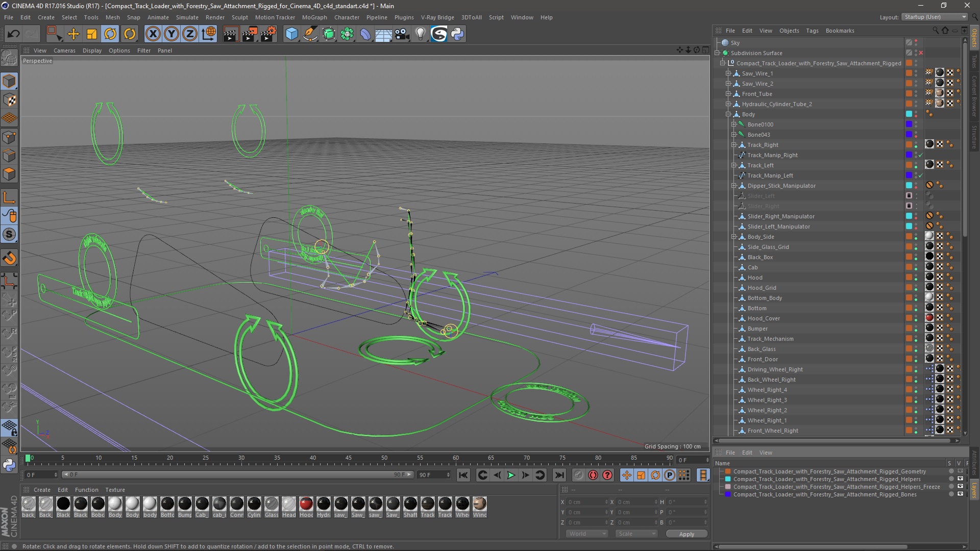
Task: Open the MoGraph menu
Action: click(x=314, y=17)
